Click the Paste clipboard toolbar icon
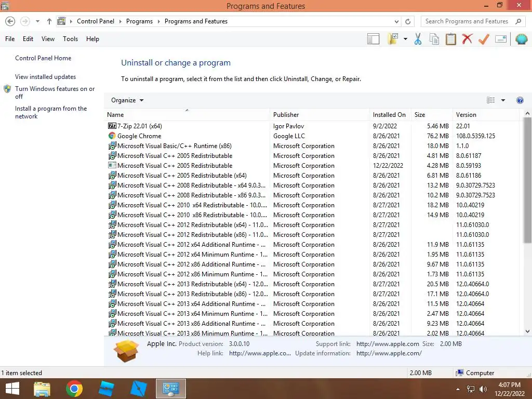 450,39
